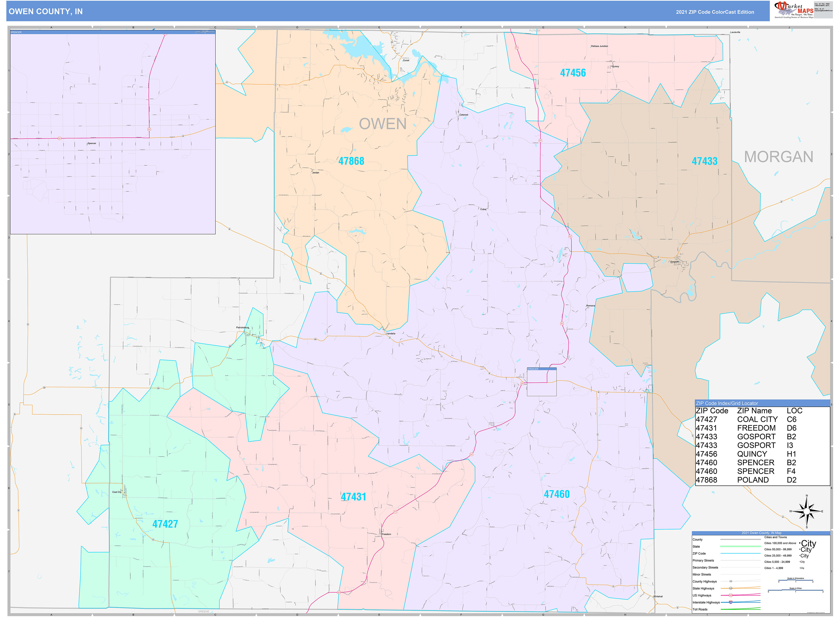Click the compass rose symbol

(x=807, y=511)
